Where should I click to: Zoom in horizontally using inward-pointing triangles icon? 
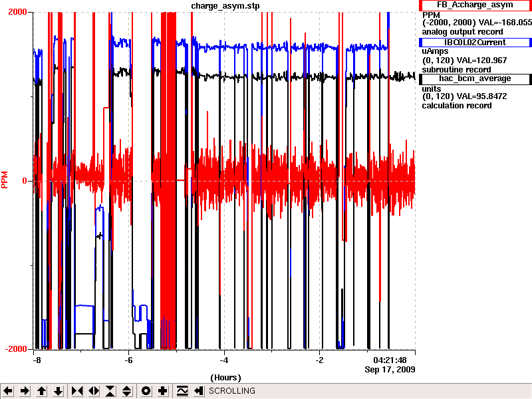tap(77, 391)
